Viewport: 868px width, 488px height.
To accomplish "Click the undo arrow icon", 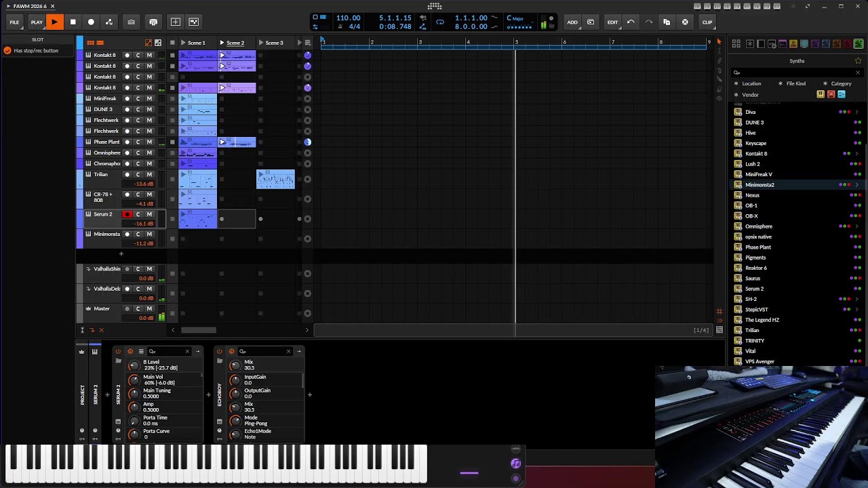I will point(631,22).
